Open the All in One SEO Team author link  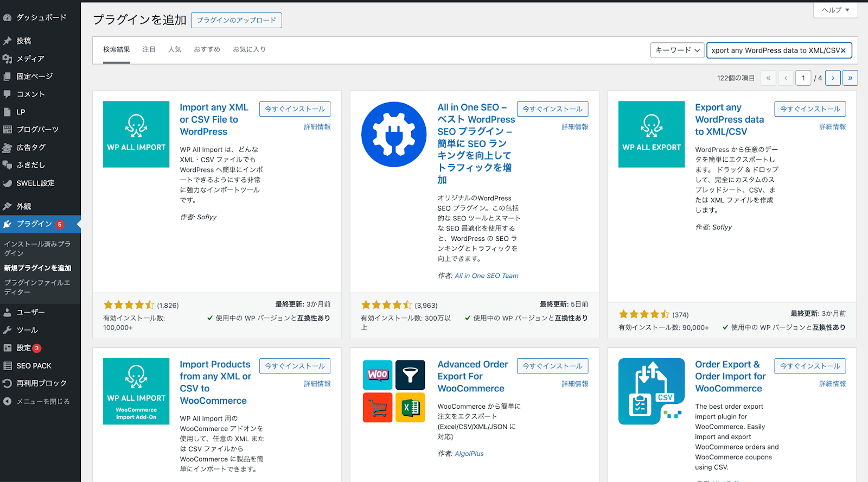click(x=487, y=276)
